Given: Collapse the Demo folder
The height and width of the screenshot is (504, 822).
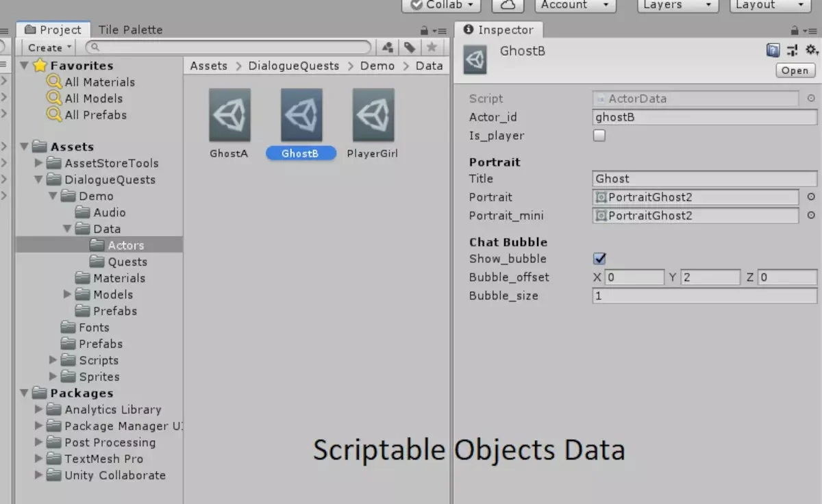Looking at the screenshot, I should (53, 197).
